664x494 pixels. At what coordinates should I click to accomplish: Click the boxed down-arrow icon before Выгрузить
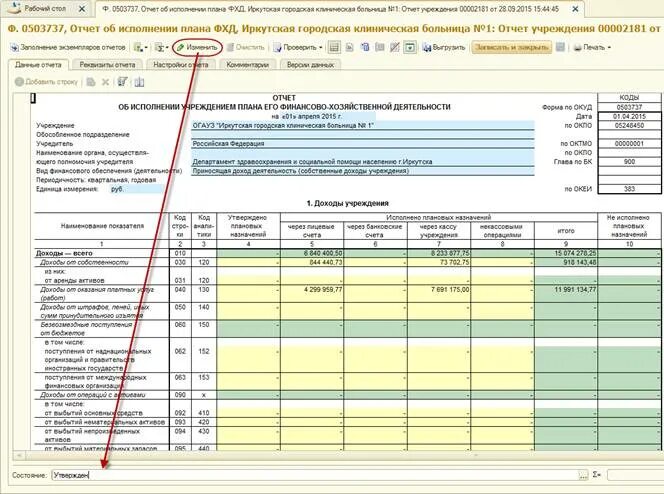[410, 47]
